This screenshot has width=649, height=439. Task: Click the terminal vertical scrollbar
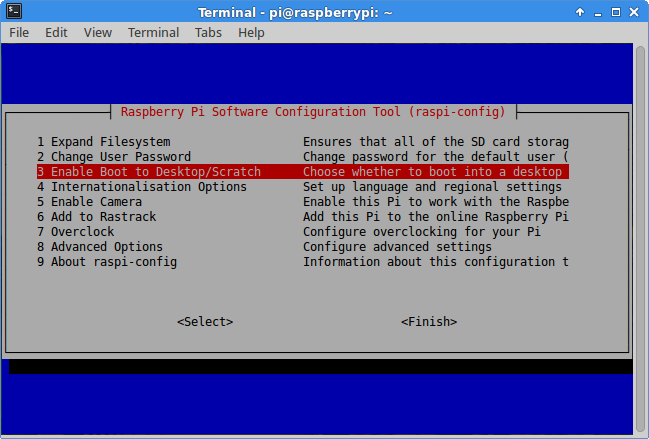(640, 239)
